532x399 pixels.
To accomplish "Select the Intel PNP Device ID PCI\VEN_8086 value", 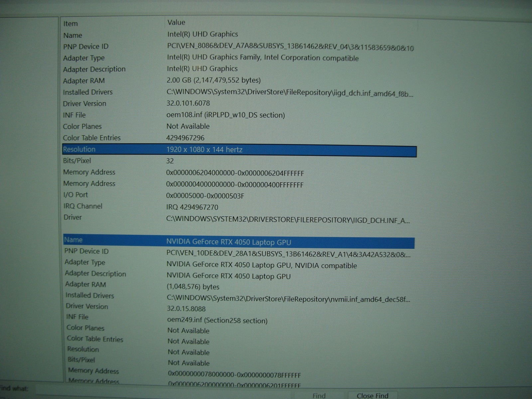I will click(x=290, y=47).
